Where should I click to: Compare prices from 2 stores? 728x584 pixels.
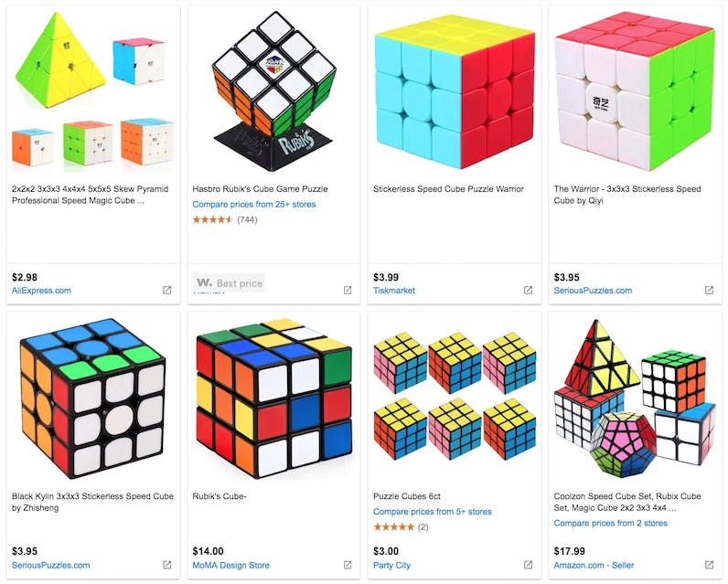[610, 524]
